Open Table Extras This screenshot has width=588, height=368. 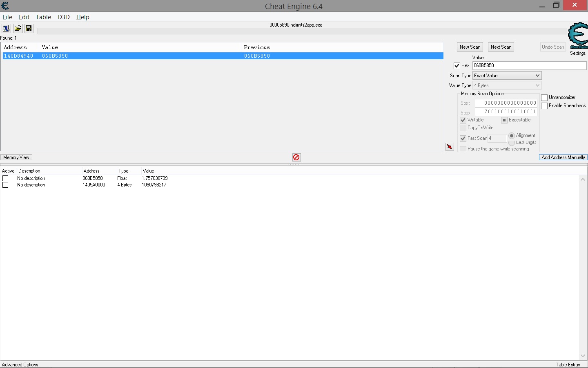point(568,365)
